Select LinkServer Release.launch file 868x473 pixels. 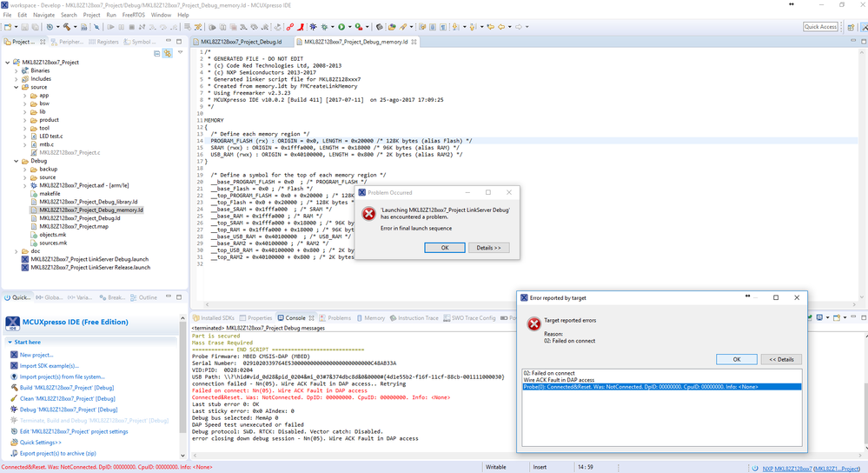pyautogui.click(x=90, y=268)
